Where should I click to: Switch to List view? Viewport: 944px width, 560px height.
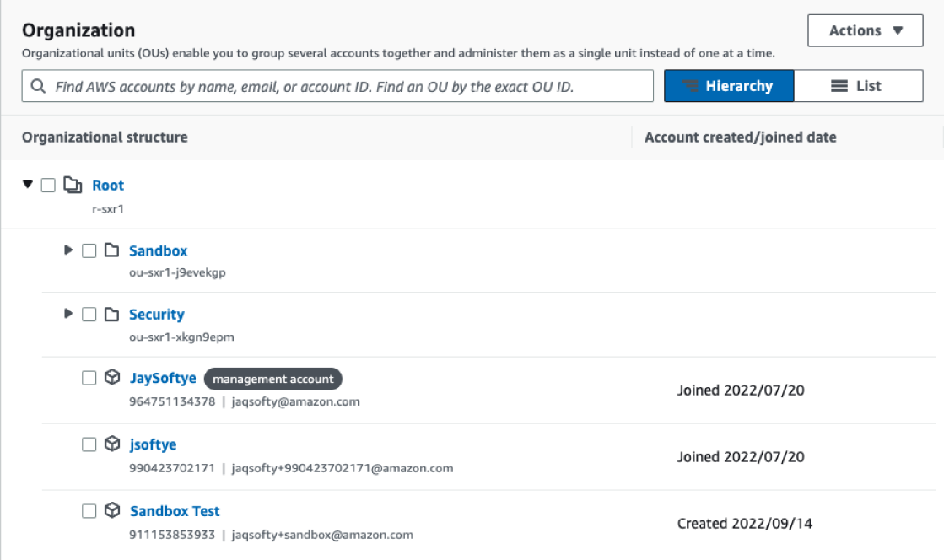(859, 86)
